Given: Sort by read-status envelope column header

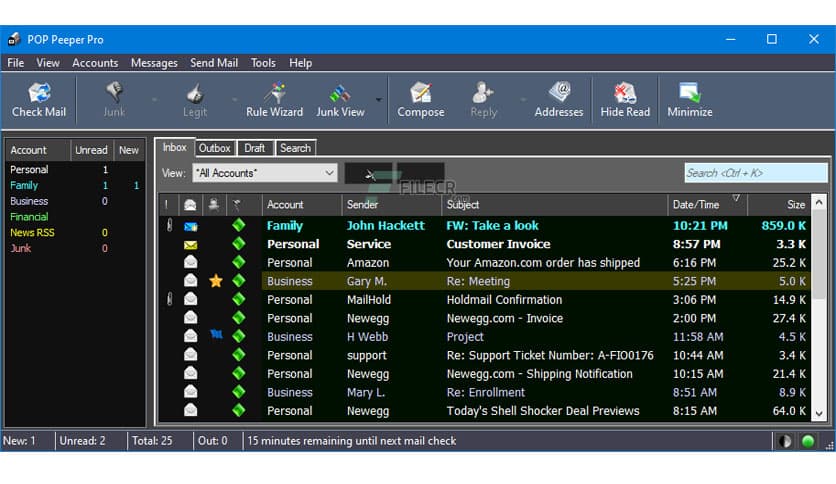Looking at the screenshot, I should tap(190, 205).
